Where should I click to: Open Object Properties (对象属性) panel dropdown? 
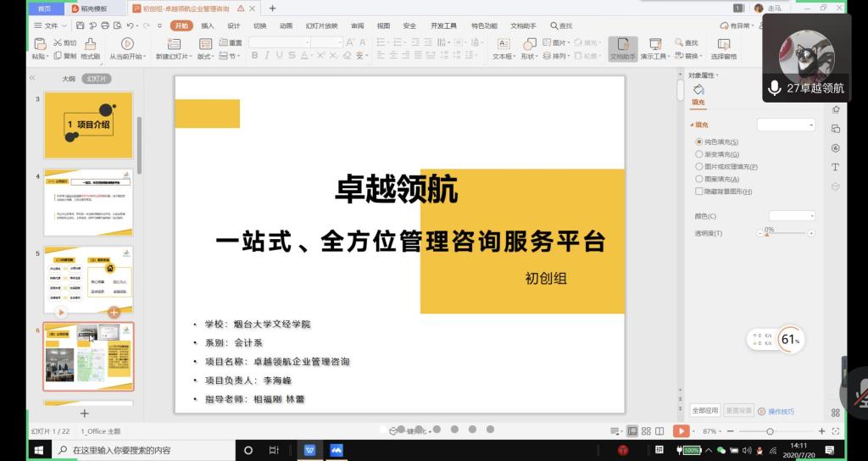pyautogui.click(x=703, y=75)
